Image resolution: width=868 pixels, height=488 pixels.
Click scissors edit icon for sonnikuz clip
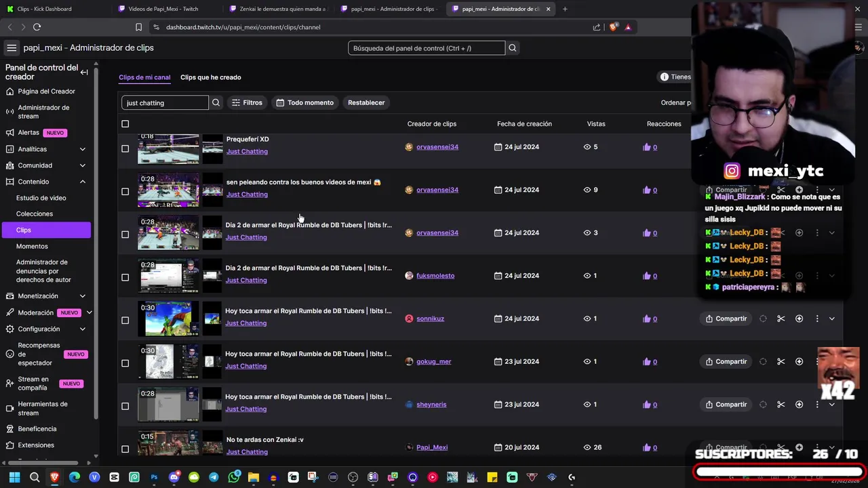pyautogui.click(x=781, y=319)
